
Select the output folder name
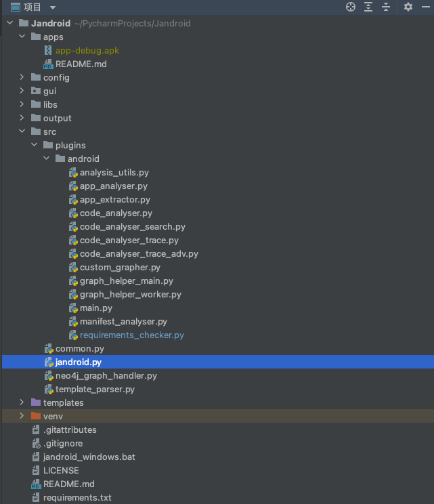pyautogui.click(x=57, y=119)
